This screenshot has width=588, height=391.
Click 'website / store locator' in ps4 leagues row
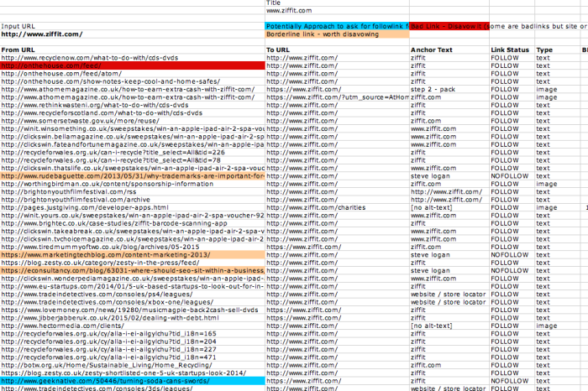(x=449, y=295)
